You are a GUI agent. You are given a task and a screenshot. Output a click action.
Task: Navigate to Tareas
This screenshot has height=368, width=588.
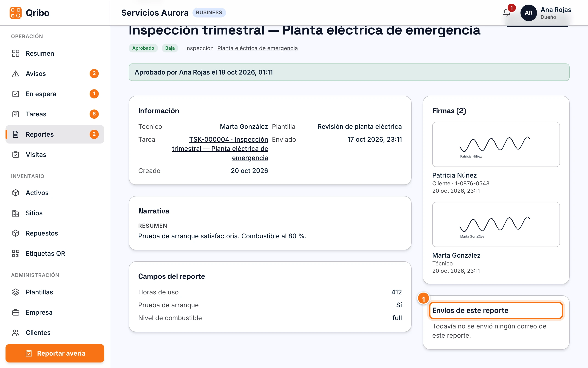tap(55, 114)
